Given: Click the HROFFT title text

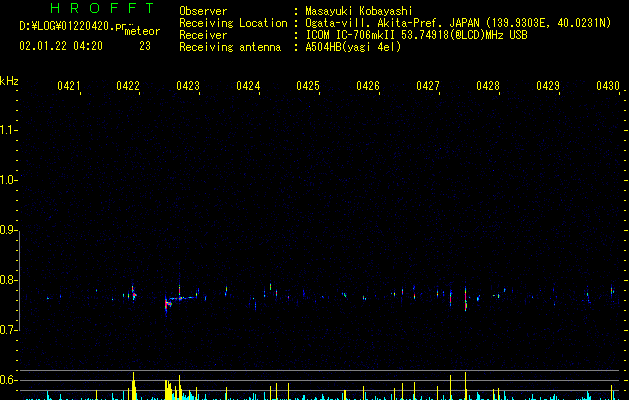Looking at the screenshot, I should point(103,8).
